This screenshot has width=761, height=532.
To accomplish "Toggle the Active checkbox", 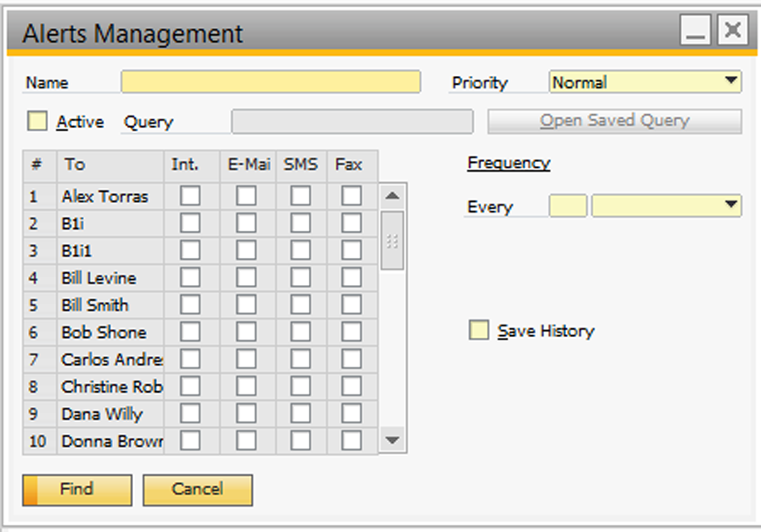I will coord(37,121).
